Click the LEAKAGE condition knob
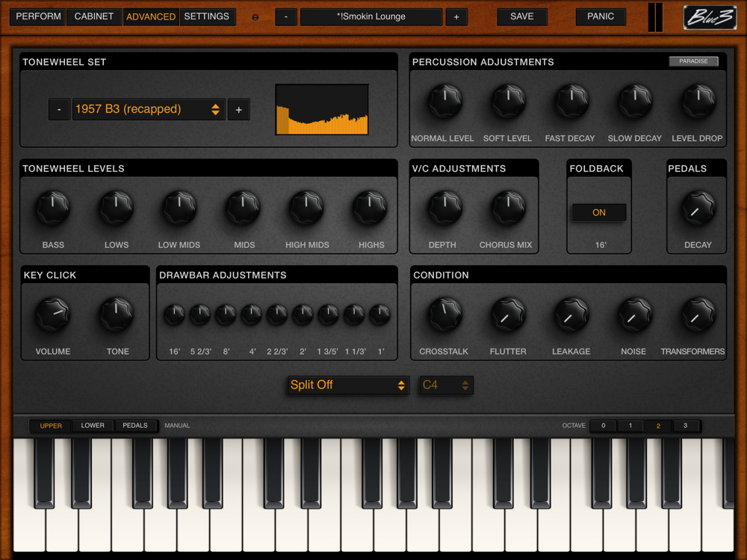 (x=571, y=315)
